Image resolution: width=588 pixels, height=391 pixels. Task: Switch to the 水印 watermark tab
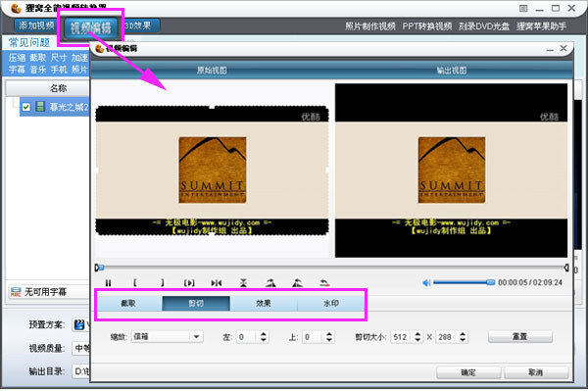pos(331,303)
